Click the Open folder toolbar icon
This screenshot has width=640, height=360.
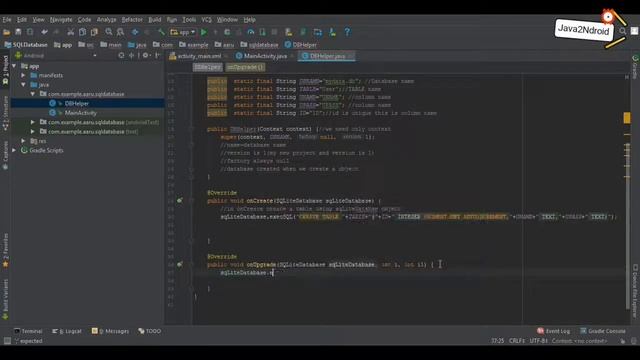(7, 32)
